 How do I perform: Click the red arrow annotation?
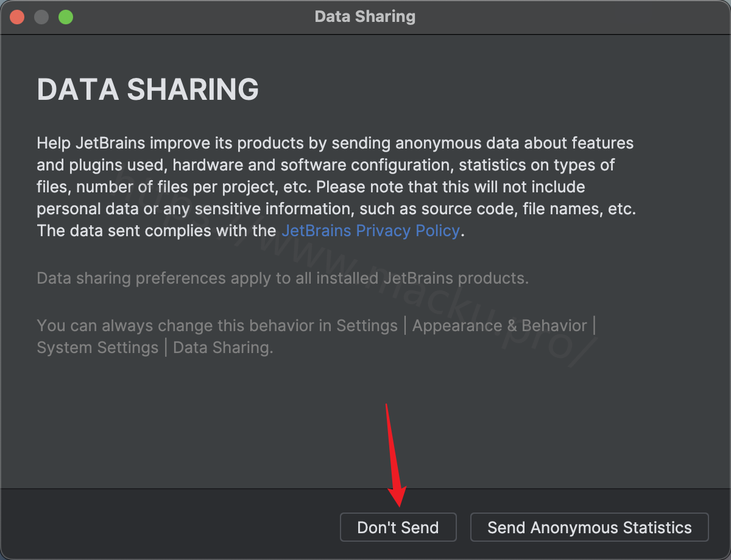pos(395,455)
